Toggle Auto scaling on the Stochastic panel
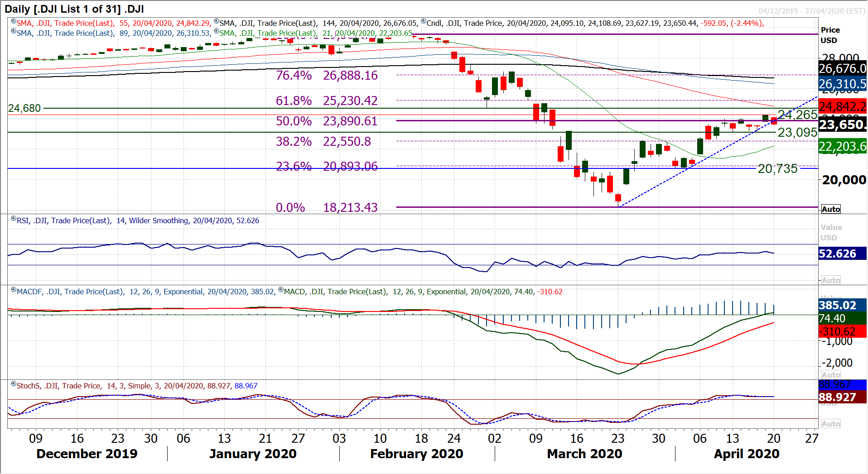The width and height of the screenshot is (868, 474). (831, 424)
